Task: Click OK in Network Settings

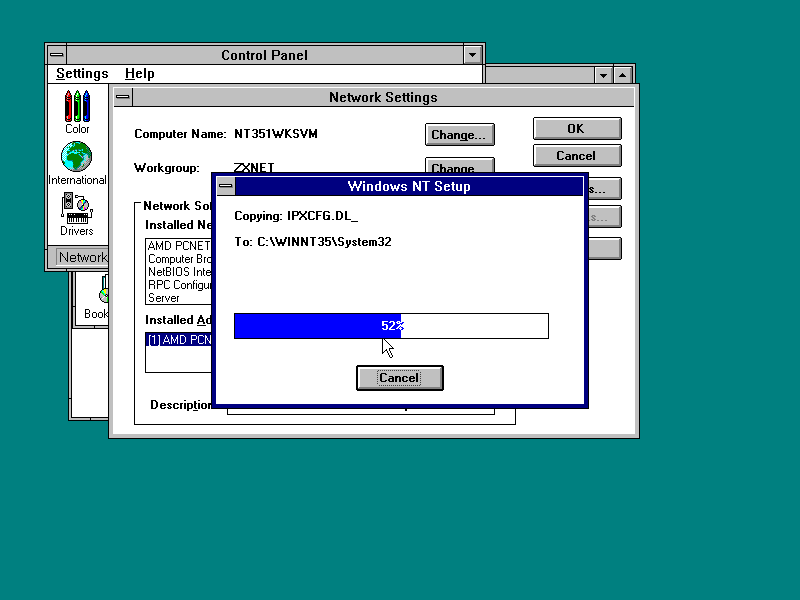Action: [x=577, y=129]
